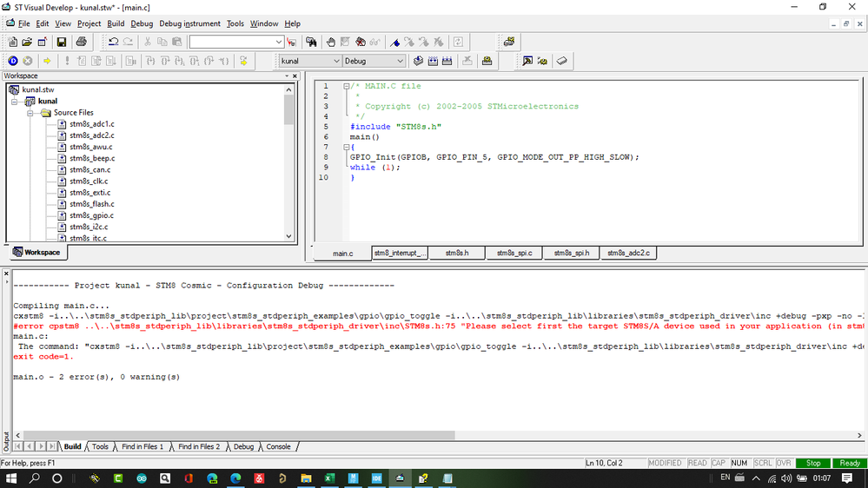This screenshot has width=868, height=488.
Task: Open the File menu
Action: (x=23, y=23)
